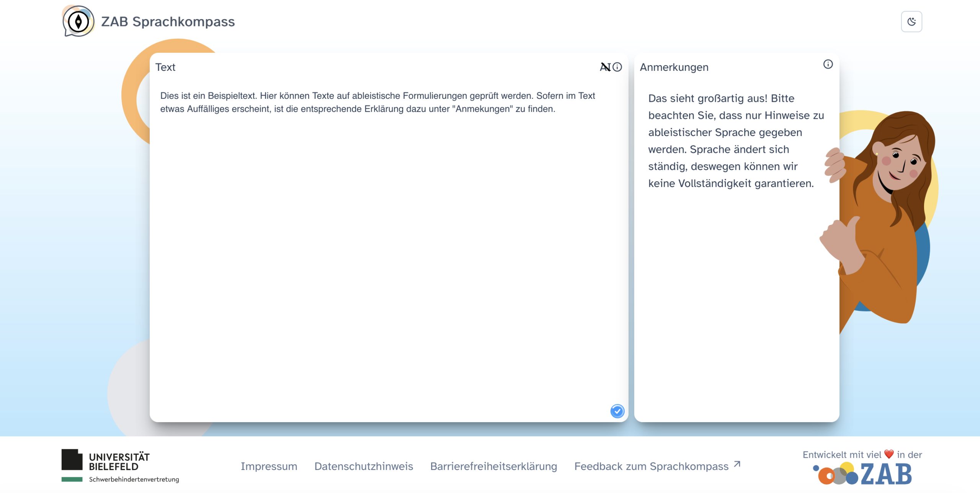Open the Datenschutzhinweis link
Image resolution: width=980 pixels, height=493 pixels.
[x=363, y=466]
